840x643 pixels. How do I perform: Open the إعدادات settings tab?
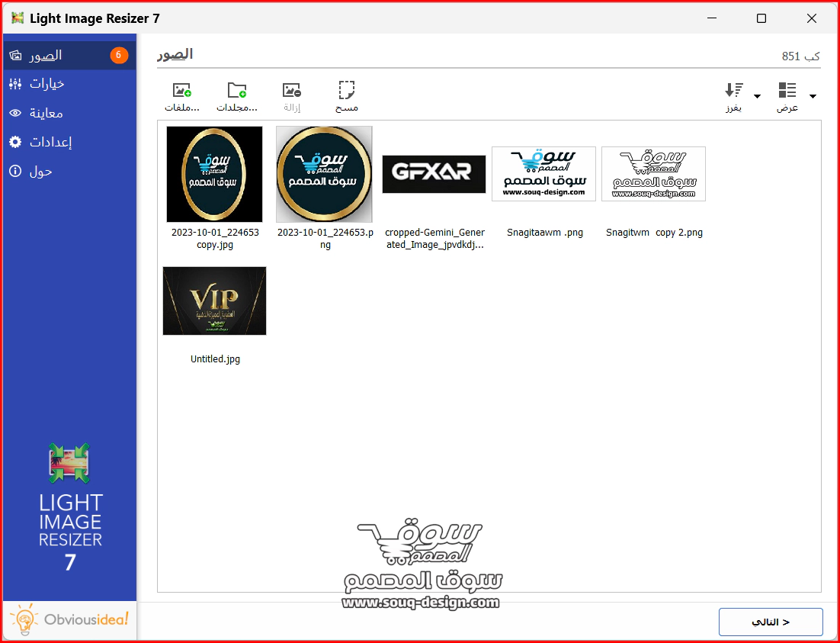click(x=69, y=142)
